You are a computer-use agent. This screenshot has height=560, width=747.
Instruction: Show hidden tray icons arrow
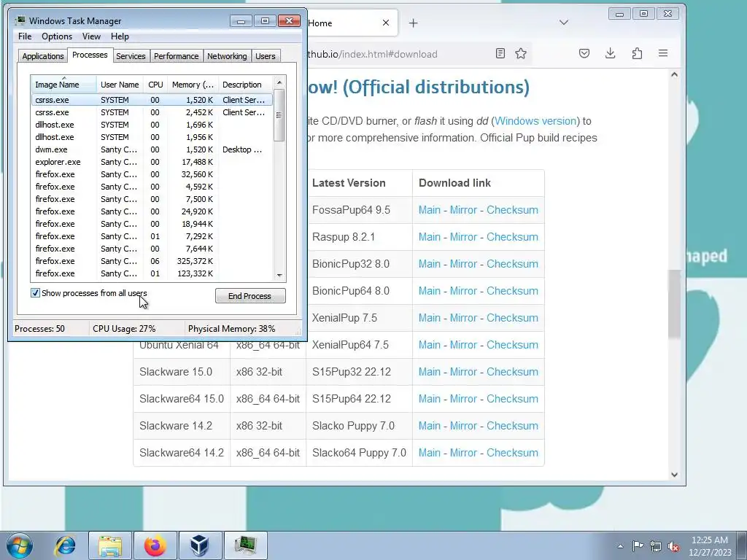coord(620,546)
